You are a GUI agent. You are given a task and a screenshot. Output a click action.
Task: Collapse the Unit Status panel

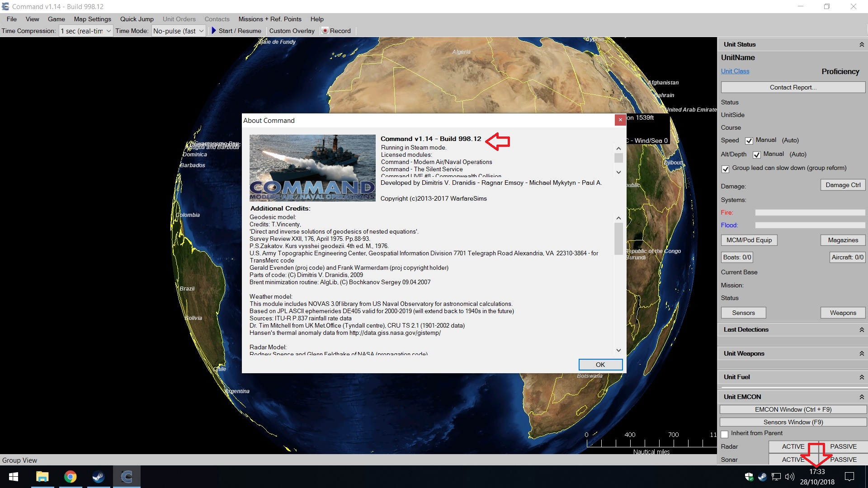(x=861, y=44)
